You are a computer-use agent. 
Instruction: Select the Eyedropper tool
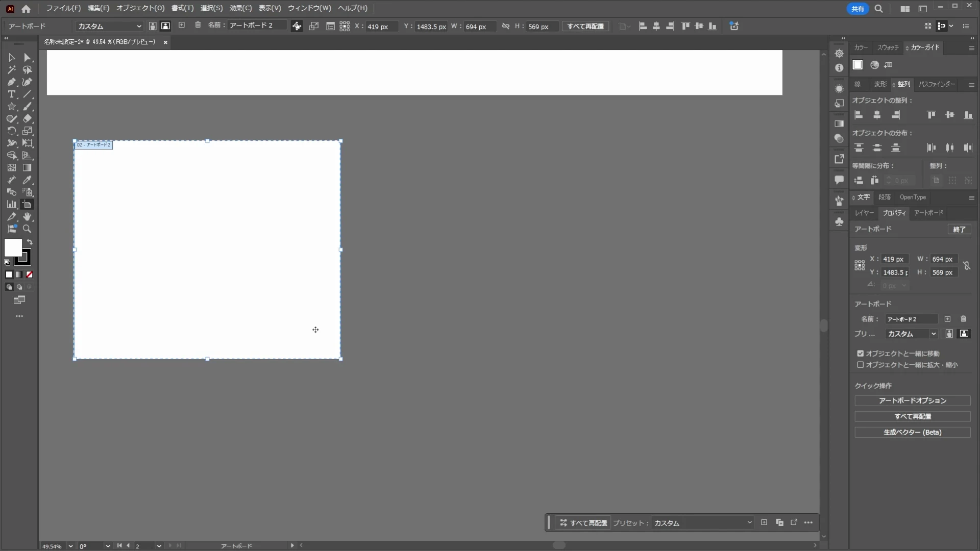point(28,180)
